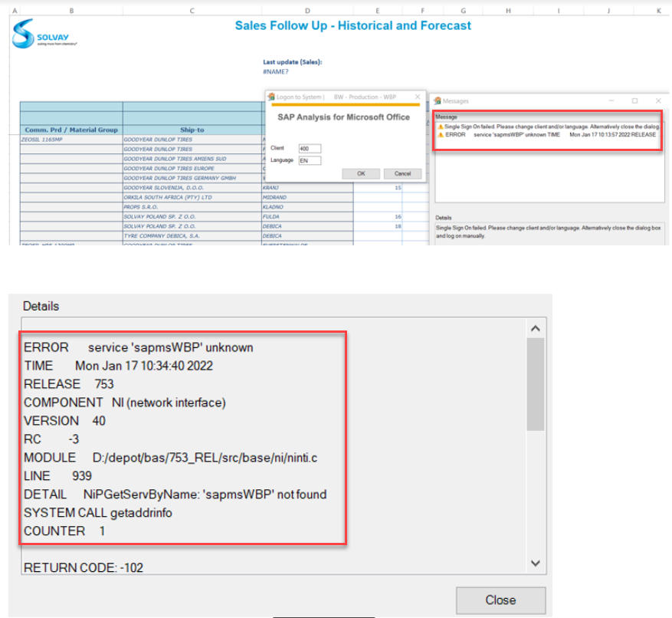
Task: Close the Logon to System dialog
Action: click(417, 97)
